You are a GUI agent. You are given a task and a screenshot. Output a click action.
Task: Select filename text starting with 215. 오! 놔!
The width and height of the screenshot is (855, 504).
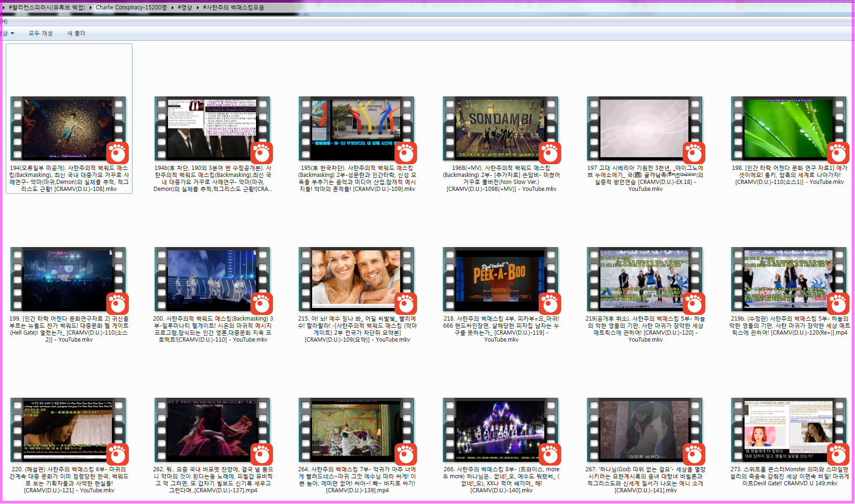[357, 329]
